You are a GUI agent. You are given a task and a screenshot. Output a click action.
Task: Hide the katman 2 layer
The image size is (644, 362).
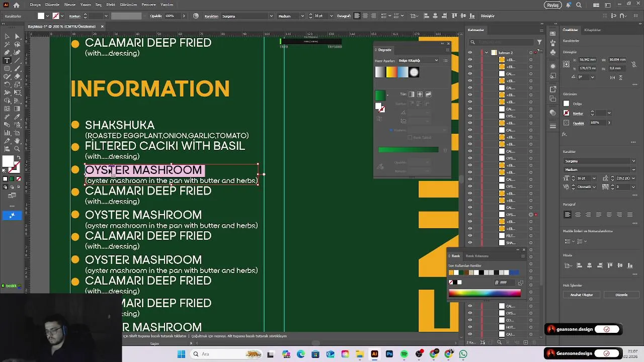[x=470, y=53]
